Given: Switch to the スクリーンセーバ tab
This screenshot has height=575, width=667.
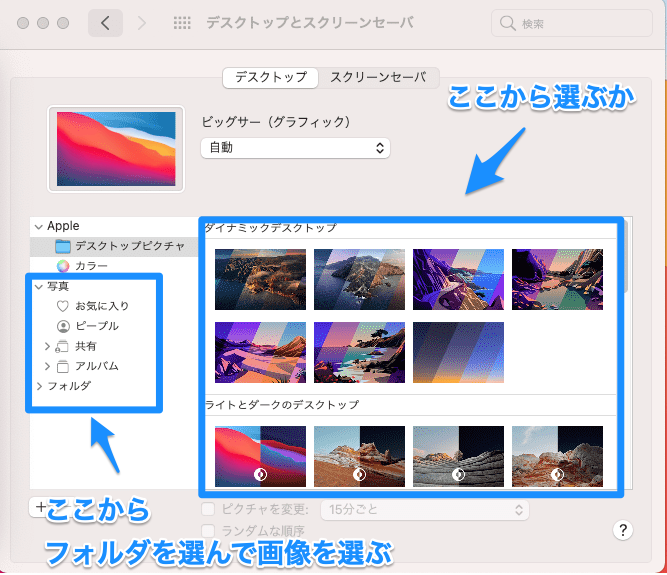Looking at the screenshot, I should click(379, 77).
